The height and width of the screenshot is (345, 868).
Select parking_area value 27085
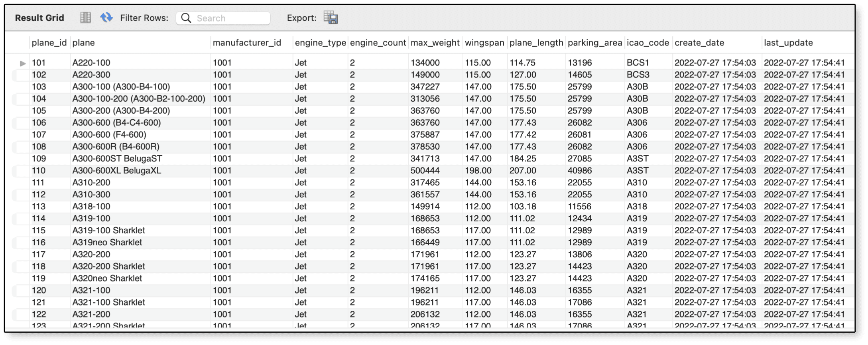coord(580,158)
